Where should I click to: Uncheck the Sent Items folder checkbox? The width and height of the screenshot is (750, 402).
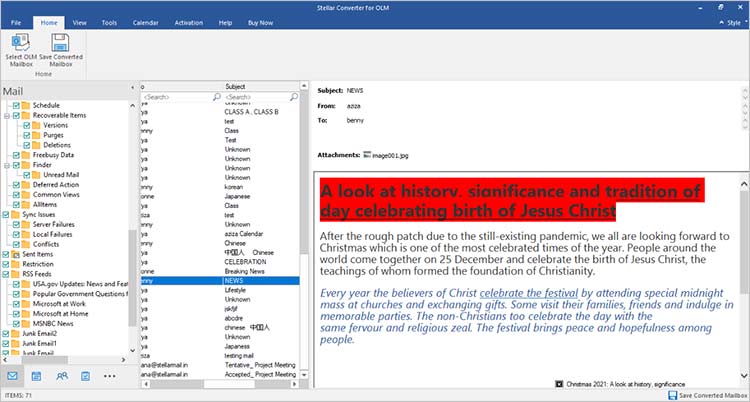(7, 256)
